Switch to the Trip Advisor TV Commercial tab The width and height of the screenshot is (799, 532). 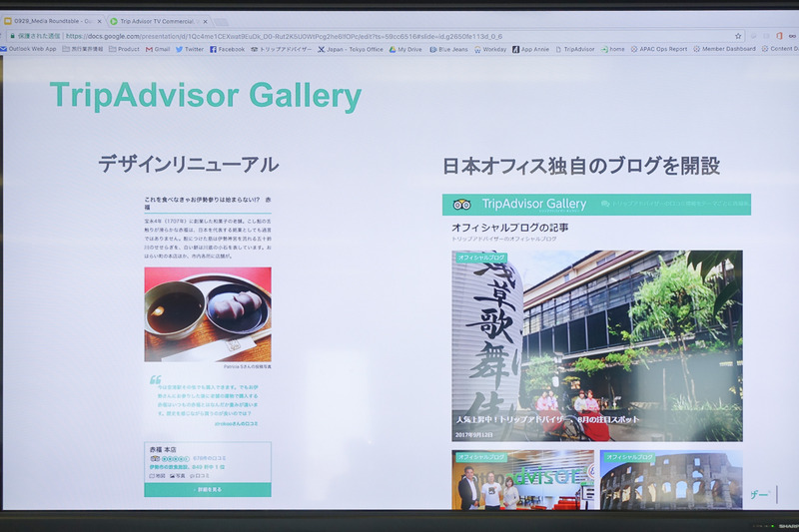tap(159, 21)
